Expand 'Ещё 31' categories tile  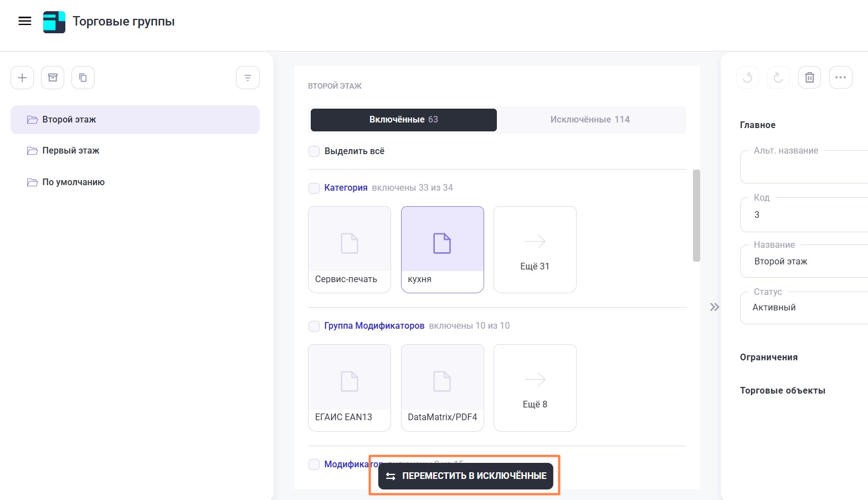click(x=535, y=249)
